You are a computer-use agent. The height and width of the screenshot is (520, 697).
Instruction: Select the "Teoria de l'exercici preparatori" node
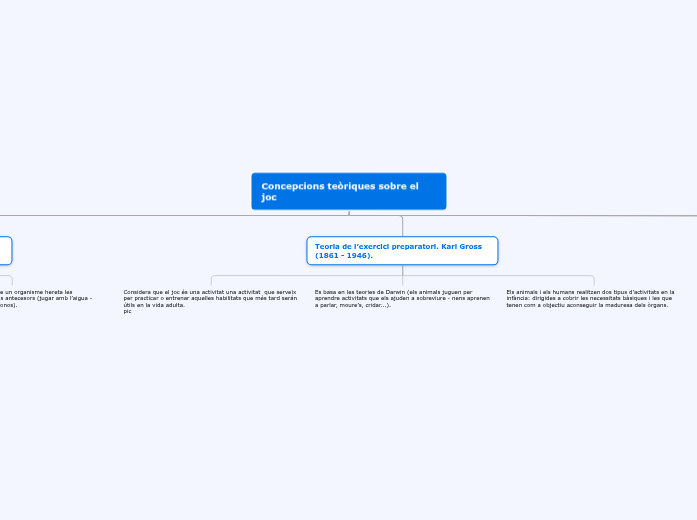tap(401, 250)
